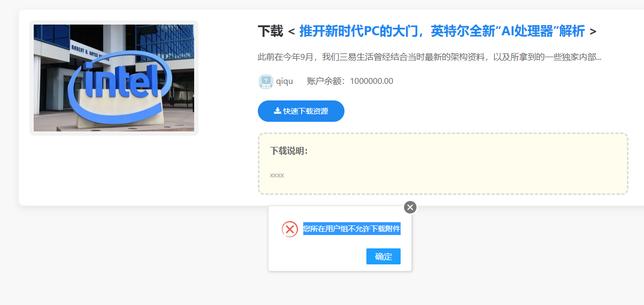Click the 下载 word in the title

pos(270,31)
